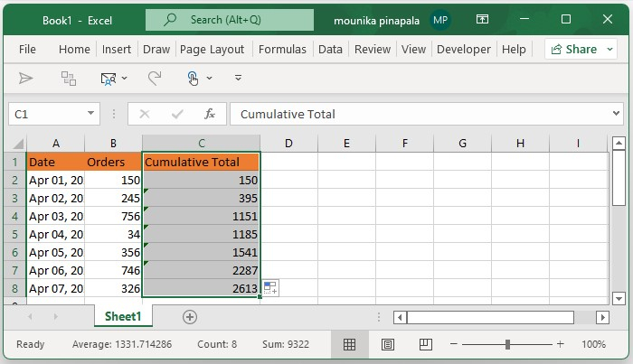Screen dimensions: 633x364
Task: Switch to Page Layout view
Action: (x=387, y=344)
